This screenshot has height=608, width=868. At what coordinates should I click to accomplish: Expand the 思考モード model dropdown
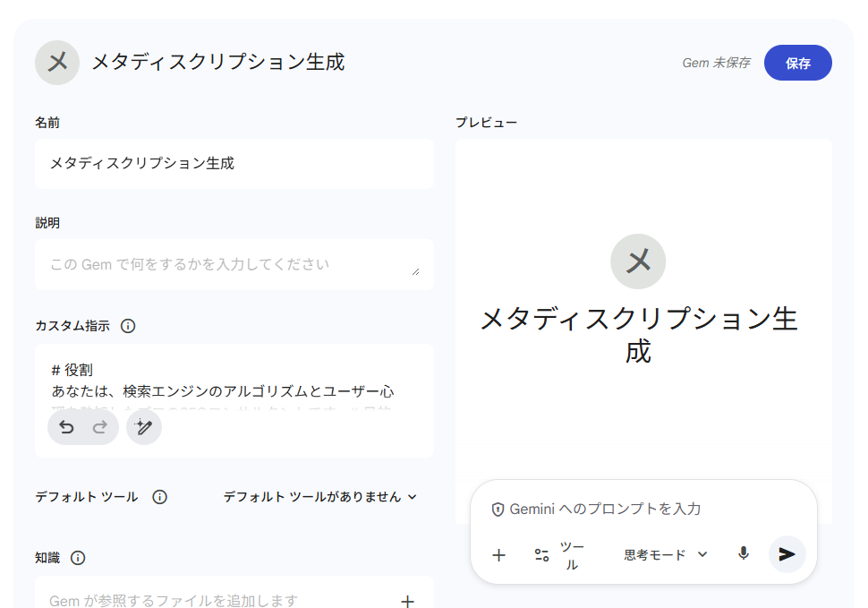point(666,555)
